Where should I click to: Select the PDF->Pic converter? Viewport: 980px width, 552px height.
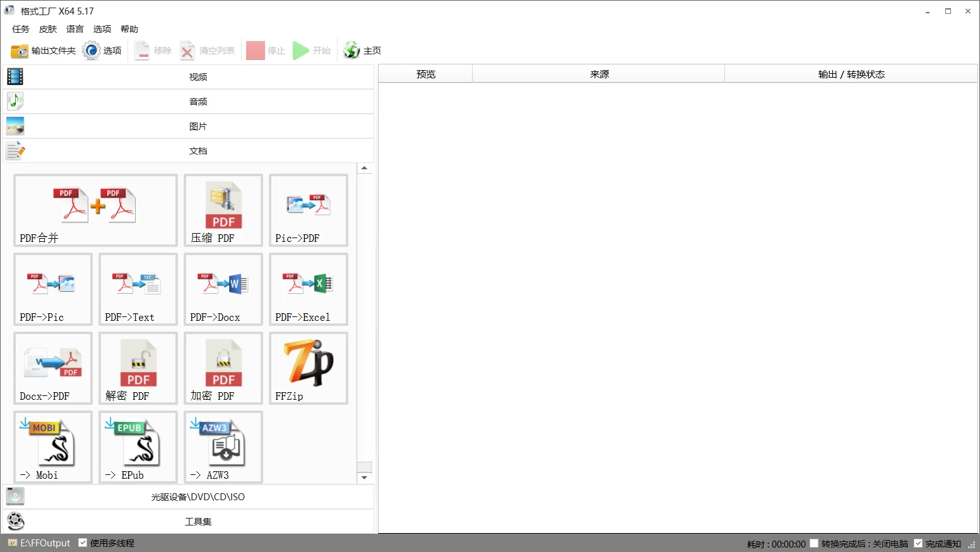coord(53,289)
